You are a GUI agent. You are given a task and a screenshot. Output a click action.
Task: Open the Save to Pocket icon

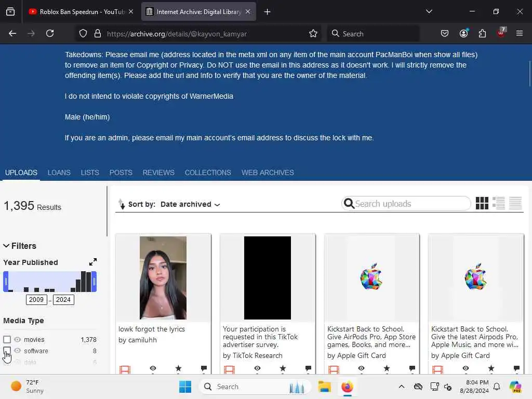click(x=445, y=34)
